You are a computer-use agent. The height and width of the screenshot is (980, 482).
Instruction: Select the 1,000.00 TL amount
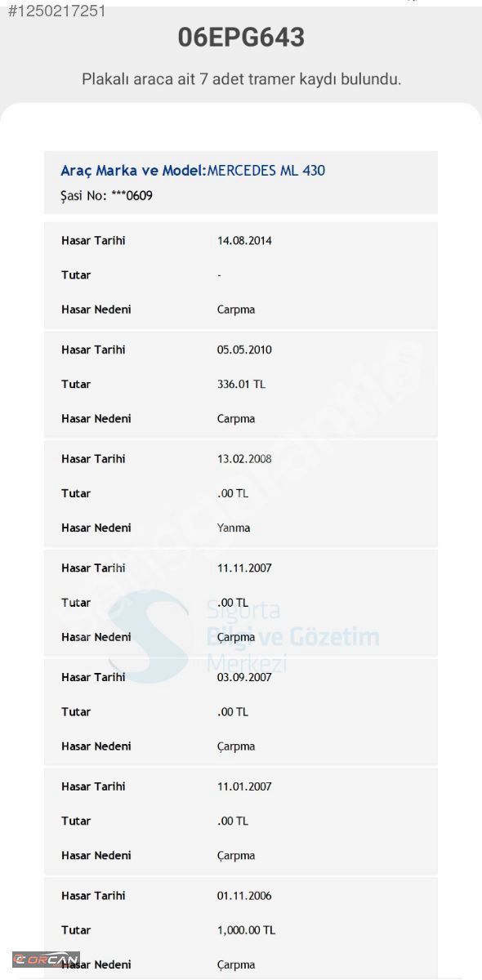[x=246, y=930]
